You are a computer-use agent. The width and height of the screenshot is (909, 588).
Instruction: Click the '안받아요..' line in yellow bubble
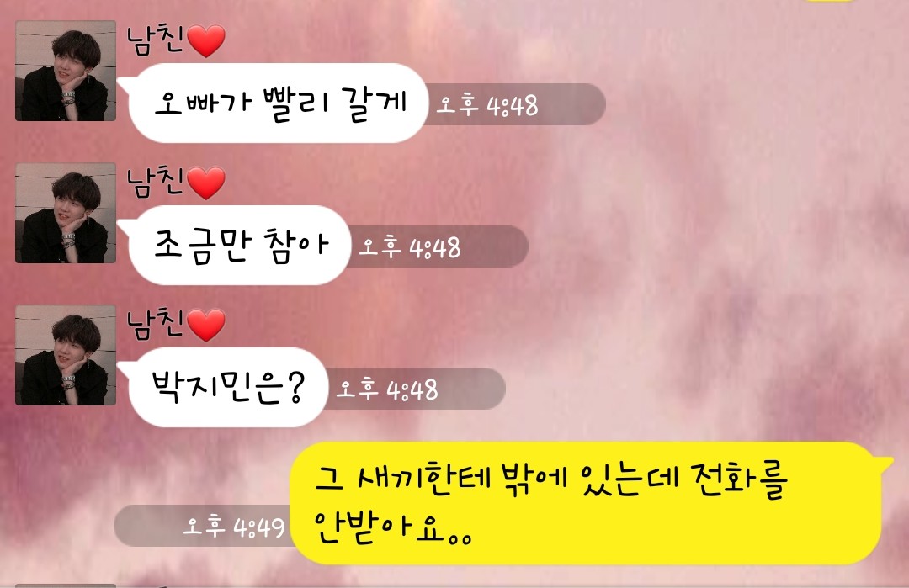pyautogui.click(x=393, y=527)
